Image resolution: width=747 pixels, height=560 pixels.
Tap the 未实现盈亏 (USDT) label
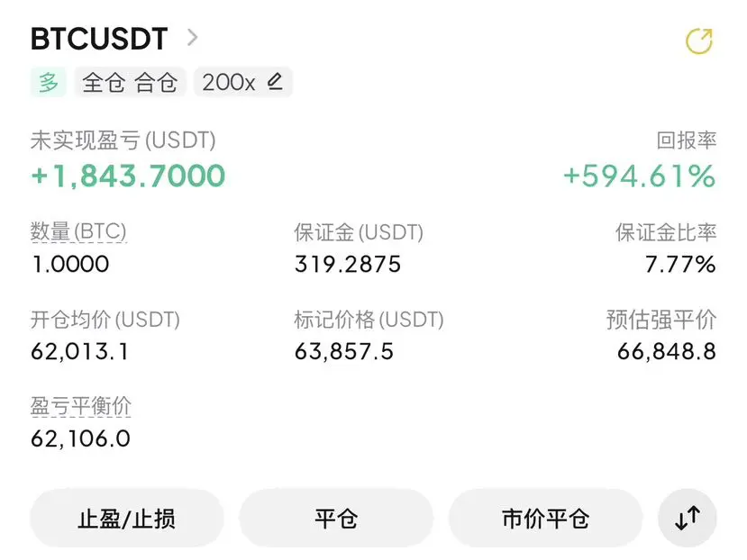tap(123, 140)
